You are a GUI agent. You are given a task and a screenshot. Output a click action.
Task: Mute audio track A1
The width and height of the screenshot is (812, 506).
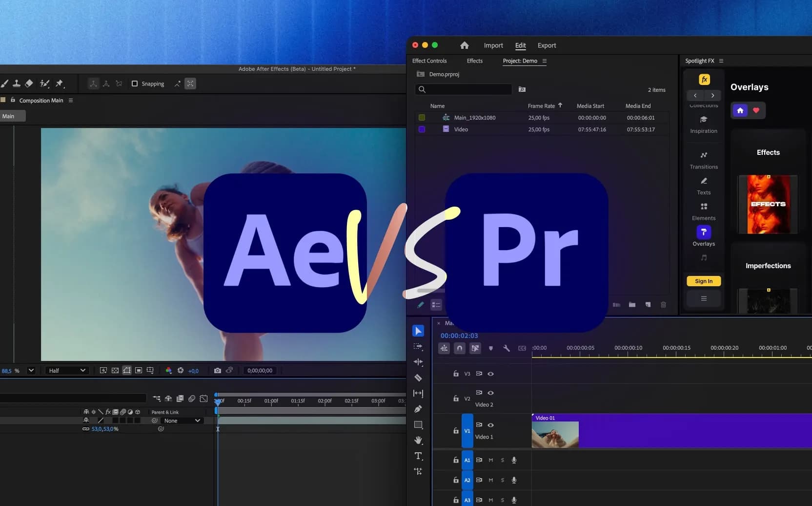pyautogui.click(x=491, y=460)
